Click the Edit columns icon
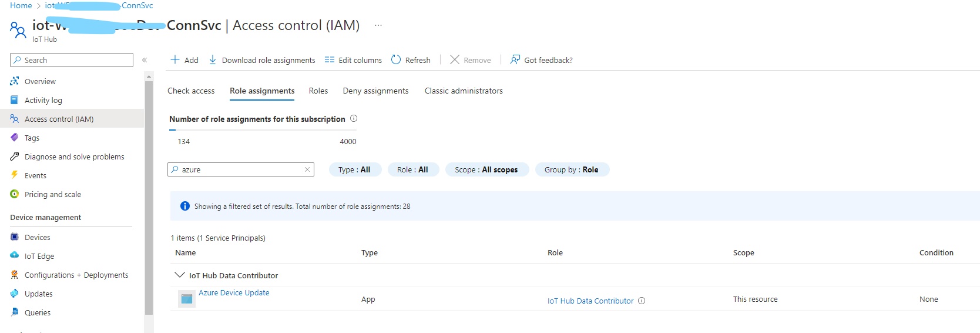This screenshot has width=980, height=333. [x=330, y=59]
